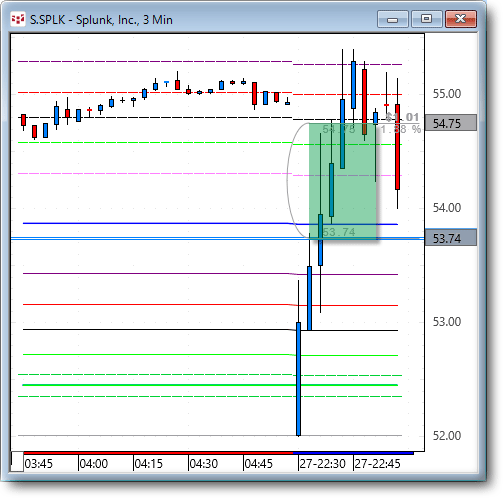Click the 54.75 price marker on price scale
This screenshot has height=499, width=504.
450,124
